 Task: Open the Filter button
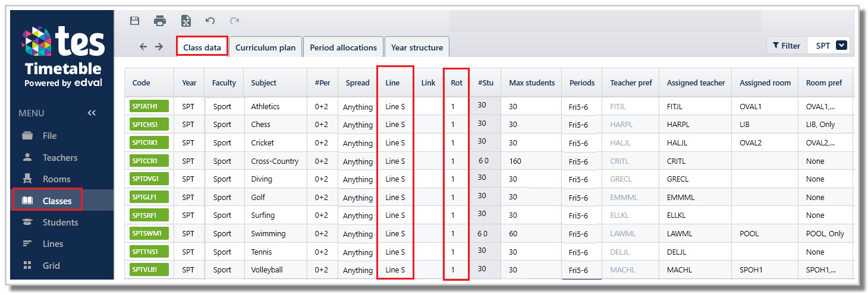coord(787,46)
